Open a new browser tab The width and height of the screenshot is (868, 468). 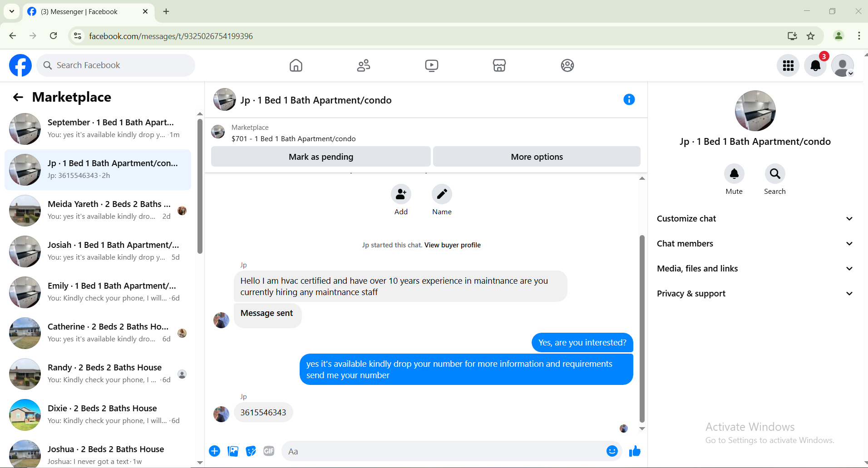pyautogui.click(x=166, y=11)
